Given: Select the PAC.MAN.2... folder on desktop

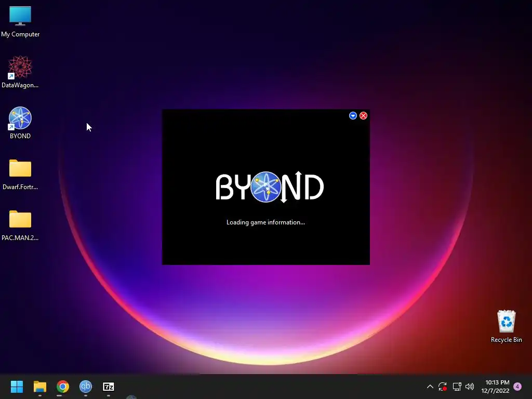Looking at the screenshot, I should point(20,224).
